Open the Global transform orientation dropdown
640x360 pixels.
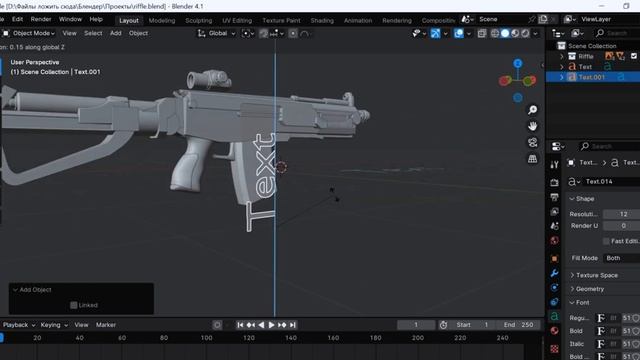tap(216, 33)
